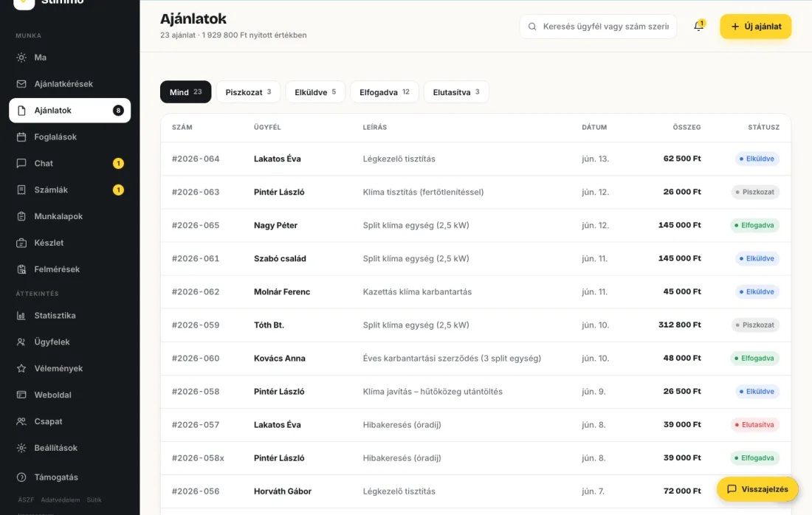Viewport: 812px width, 515px height.
Task: Click the Statisztika chart icon
Action: pyautogui.click(x=21, y=315)
